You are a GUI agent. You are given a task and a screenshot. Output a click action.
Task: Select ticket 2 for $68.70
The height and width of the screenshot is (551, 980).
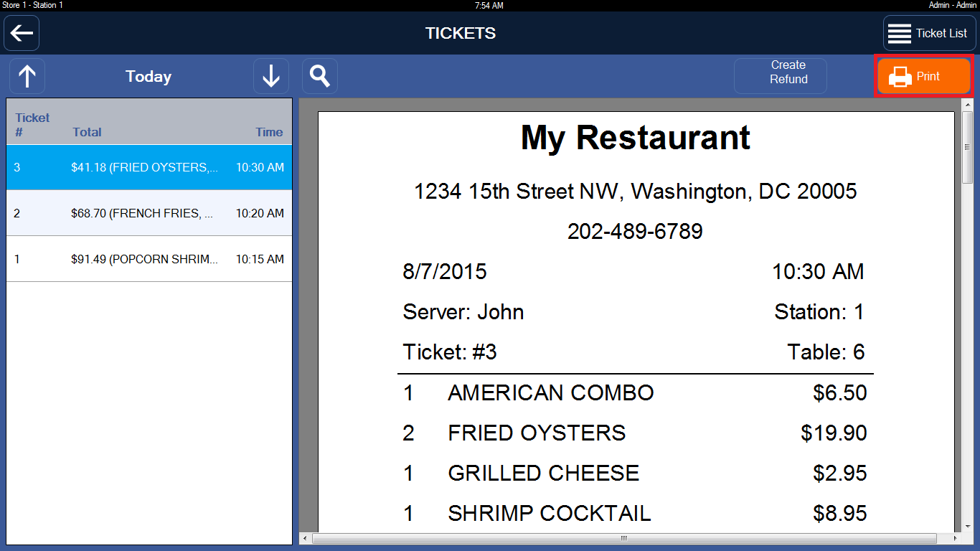coord(149,213)
